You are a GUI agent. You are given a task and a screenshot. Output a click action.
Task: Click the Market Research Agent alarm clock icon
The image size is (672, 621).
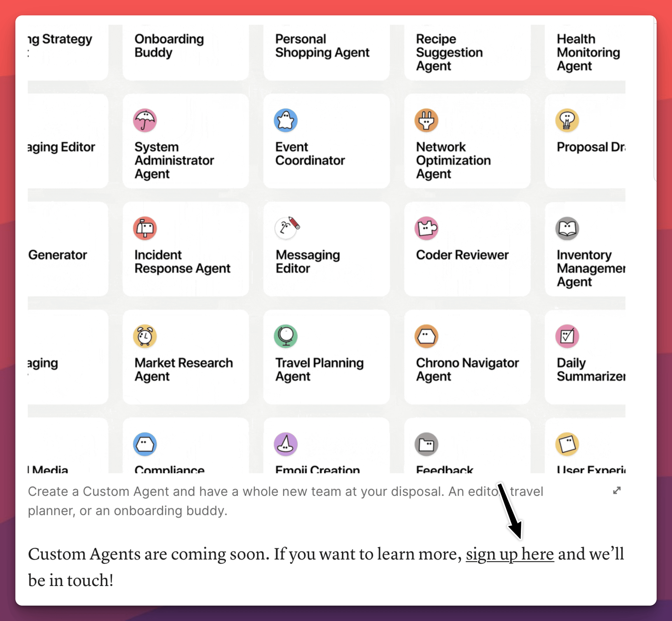point(145,336)
